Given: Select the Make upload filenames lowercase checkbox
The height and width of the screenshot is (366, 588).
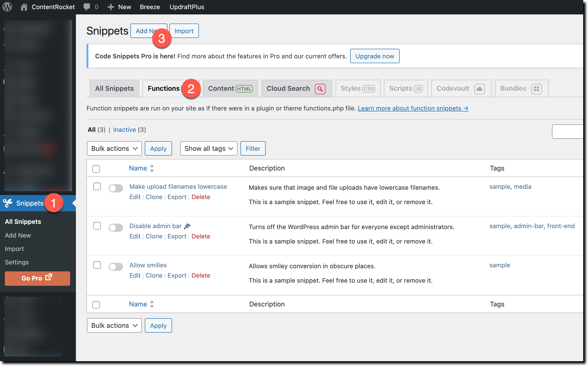Looking at the screenshot, I should click(x=97, y=186).
